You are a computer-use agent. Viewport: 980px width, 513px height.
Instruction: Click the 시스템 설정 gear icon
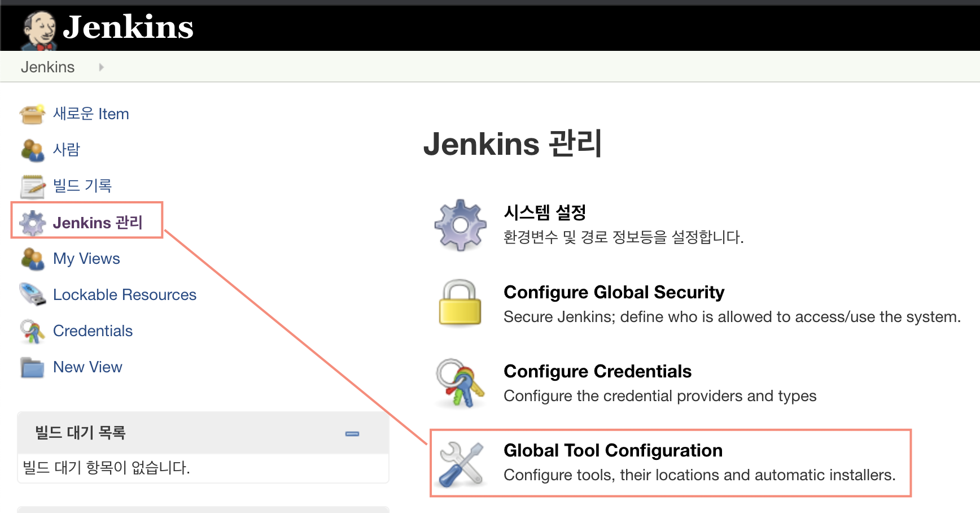point(461,225)
